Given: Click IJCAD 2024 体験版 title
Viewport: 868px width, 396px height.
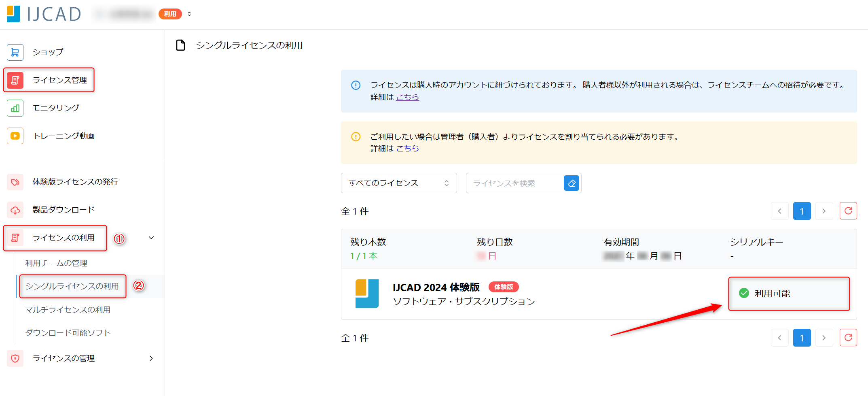Looking at the screenshot, I should coord(436,287).
